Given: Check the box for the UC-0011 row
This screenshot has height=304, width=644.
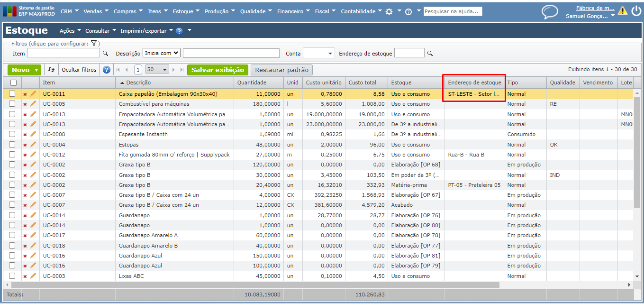Looking at the screenshot, I should click(12, 94).
